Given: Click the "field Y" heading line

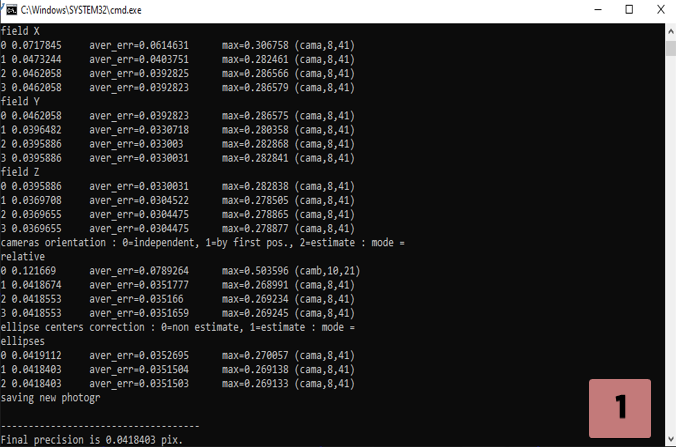Looking at the screenshot, I should coord(21,102).
